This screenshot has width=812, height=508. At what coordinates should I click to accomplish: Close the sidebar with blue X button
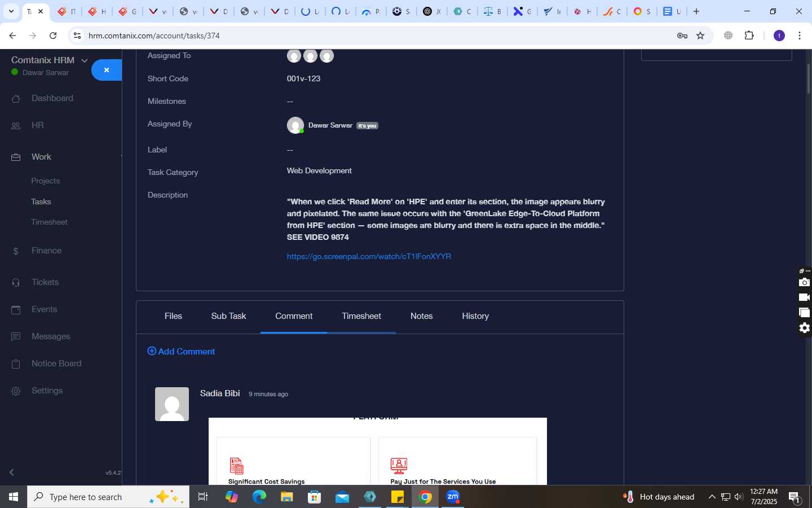pos(107,70)
